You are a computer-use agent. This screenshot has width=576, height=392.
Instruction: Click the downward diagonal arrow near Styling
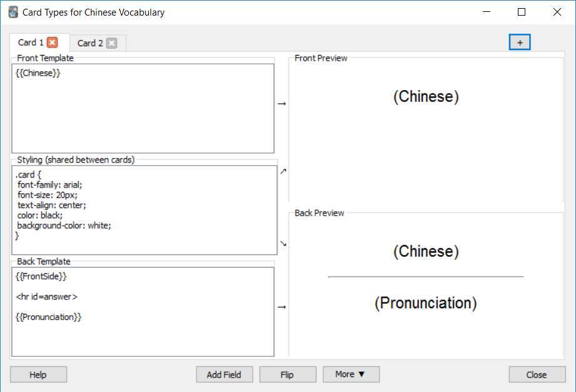(283, 243)
